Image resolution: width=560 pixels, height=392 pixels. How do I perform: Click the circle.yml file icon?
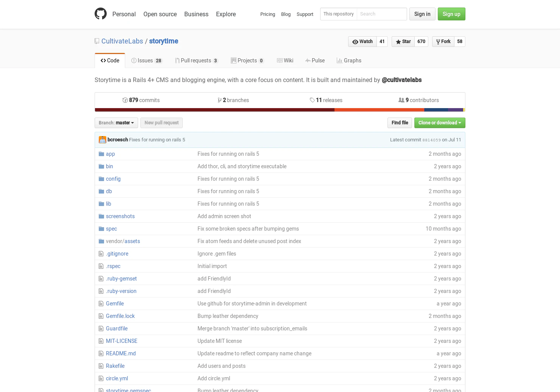101,378
